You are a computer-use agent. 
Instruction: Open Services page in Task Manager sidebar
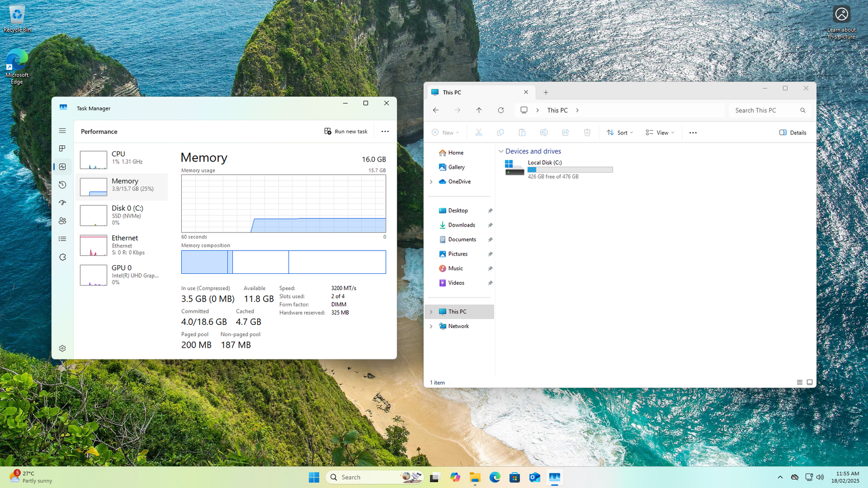62,257
